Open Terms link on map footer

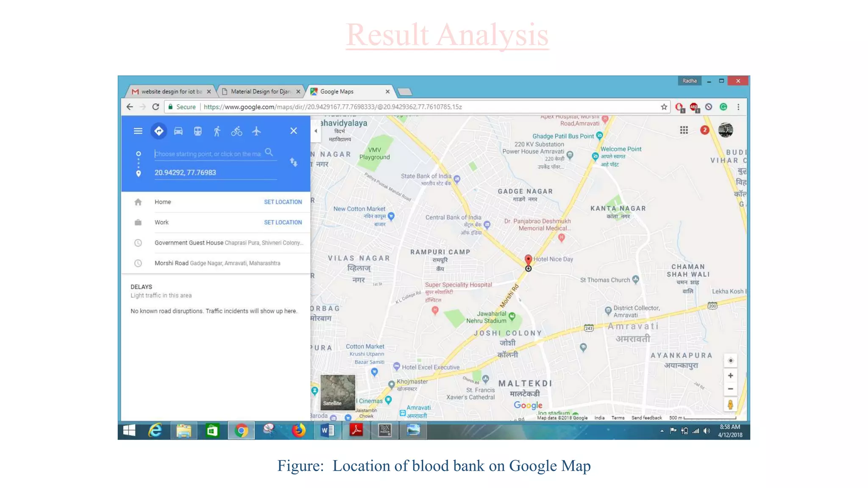coord(618,418)
